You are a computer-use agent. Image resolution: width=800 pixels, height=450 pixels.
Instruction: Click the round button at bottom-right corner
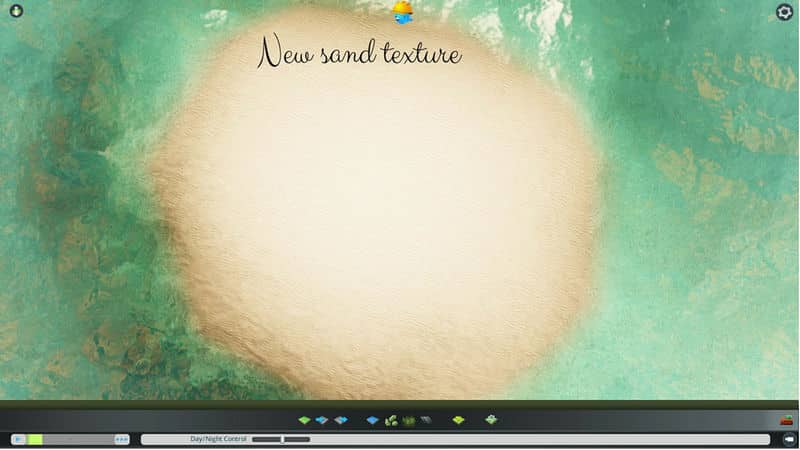pos(789,439)
